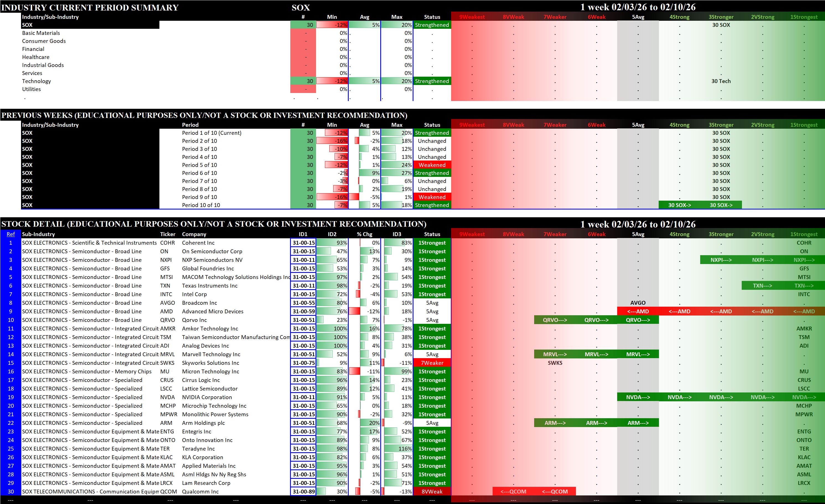Click the NXPI---> arrow under 3Stronger
Image resolution: width=825 pixels, height=504 pixels.
(721, 260)
